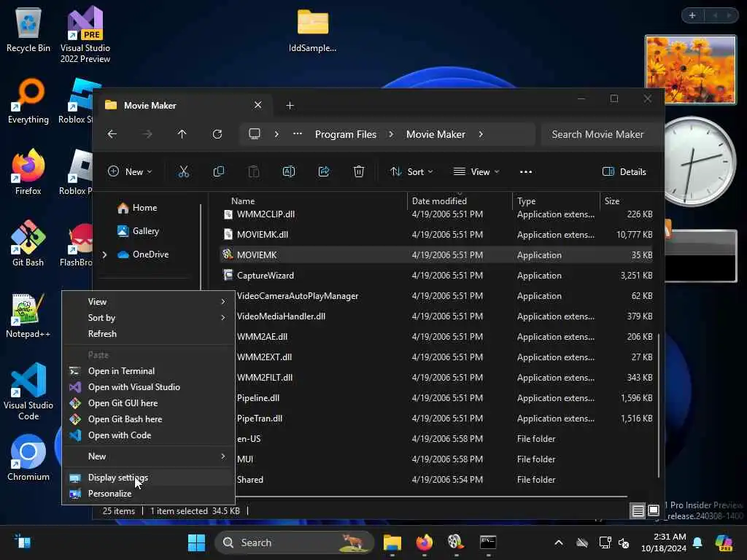Open Everything search desktop shortcut
The image size is (747, 560).
[28, 101]
